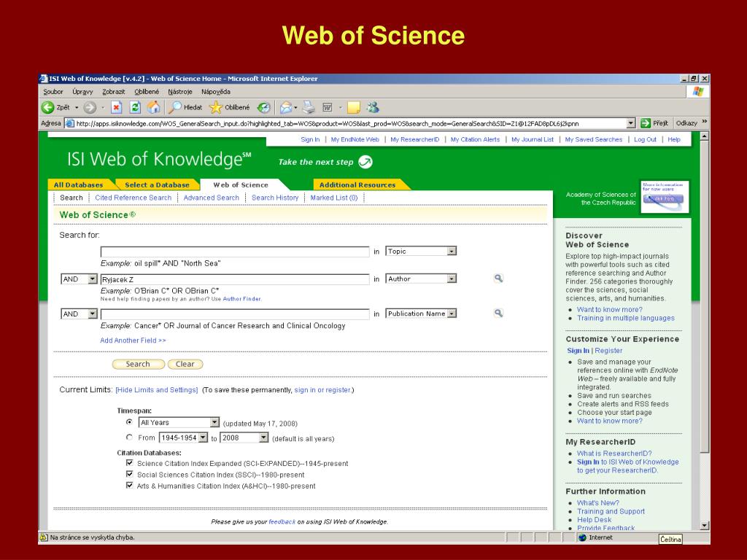
Task: Click the Publication Name search aid magnifier icon
Action: 498,313
